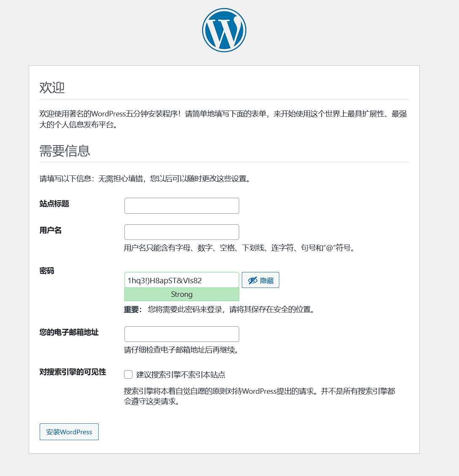Click the 重要 password warning text
The height and width of the screenshot is (476, 459).
219,309
